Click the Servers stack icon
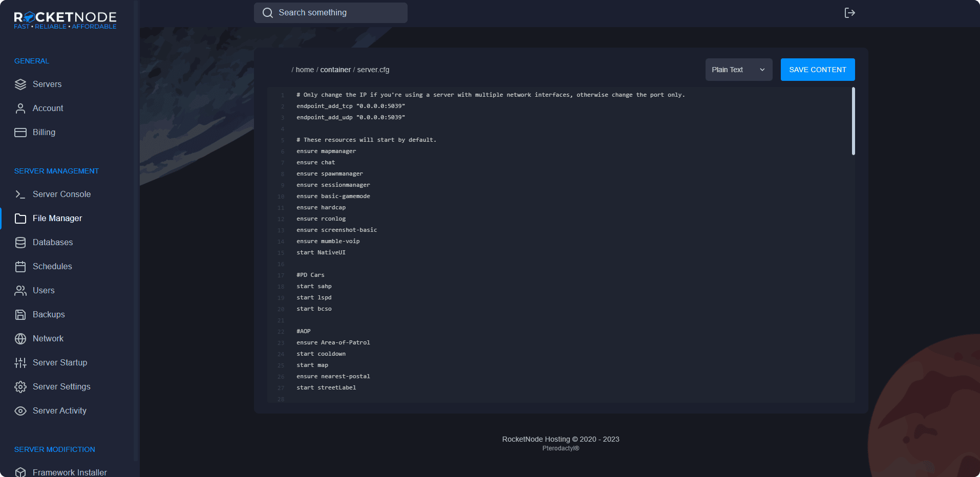Screen dimensions: 980x477 20,84
